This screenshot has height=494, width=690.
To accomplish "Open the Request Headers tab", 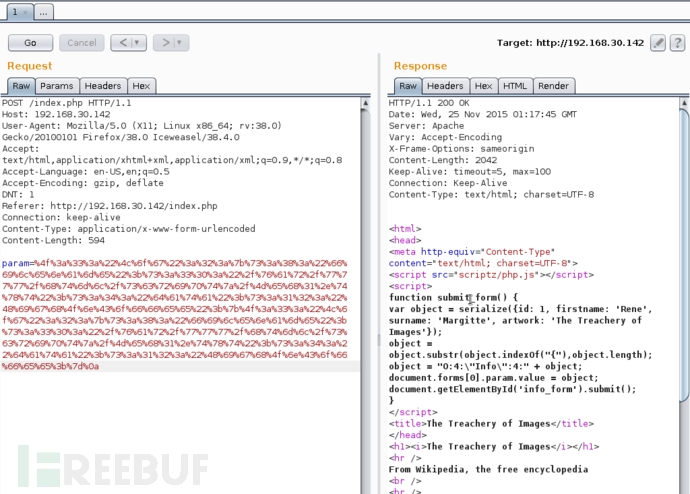I will 103,86.
